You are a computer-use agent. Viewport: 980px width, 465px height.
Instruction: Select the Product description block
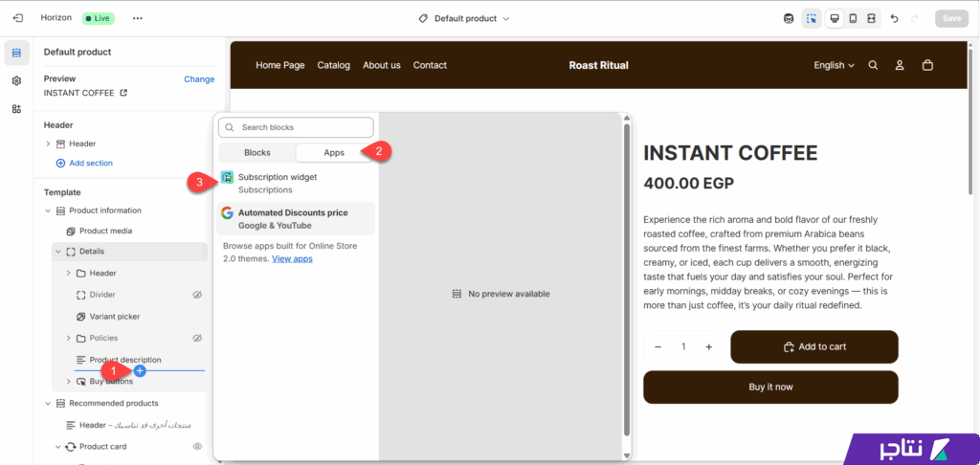(125, 360)
